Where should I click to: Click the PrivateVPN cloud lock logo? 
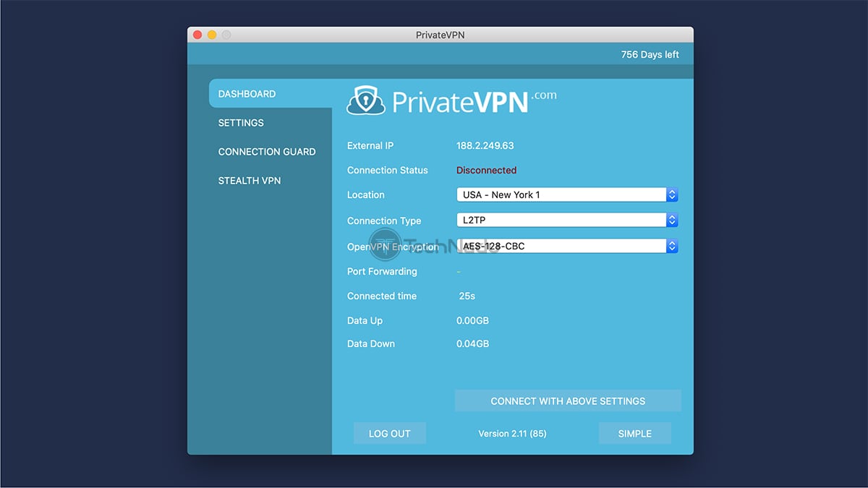[366, 100]
